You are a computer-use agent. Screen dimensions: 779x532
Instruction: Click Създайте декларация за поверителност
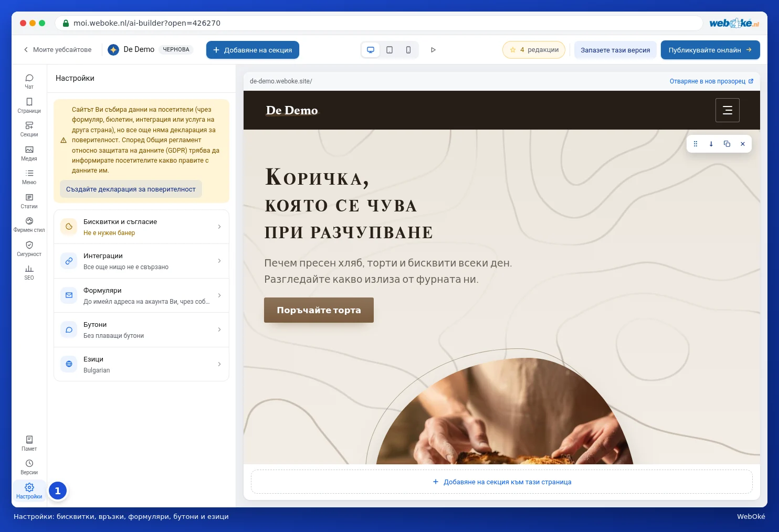click(131, 189)
